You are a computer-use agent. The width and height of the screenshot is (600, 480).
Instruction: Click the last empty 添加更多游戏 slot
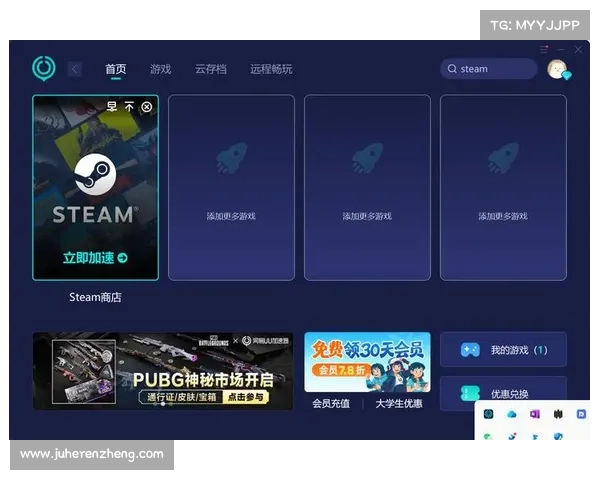click(x=503, y=188)
